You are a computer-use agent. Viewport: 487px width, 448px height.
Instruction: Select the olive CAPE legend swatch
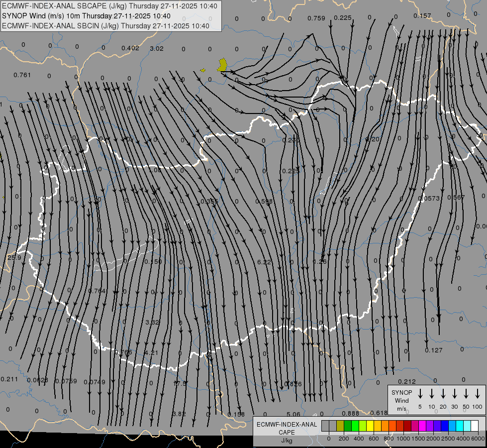tap(340, 426)
